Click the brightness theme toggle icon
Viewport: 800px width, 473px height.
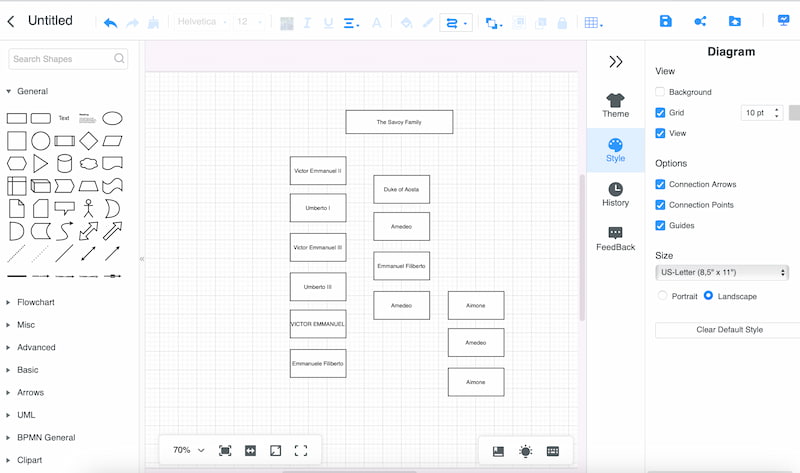point(525,451)
